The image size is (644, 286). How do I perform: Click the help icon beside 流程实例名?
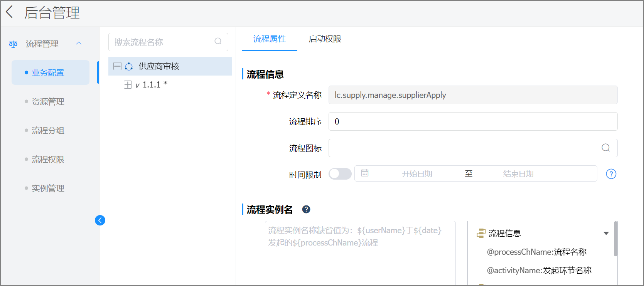pos(306,209)
